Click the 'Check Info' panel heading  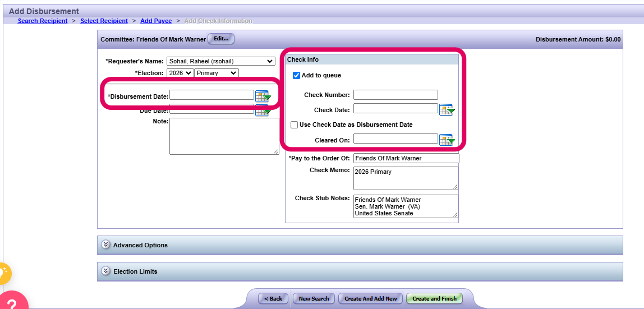click(303, 59)
